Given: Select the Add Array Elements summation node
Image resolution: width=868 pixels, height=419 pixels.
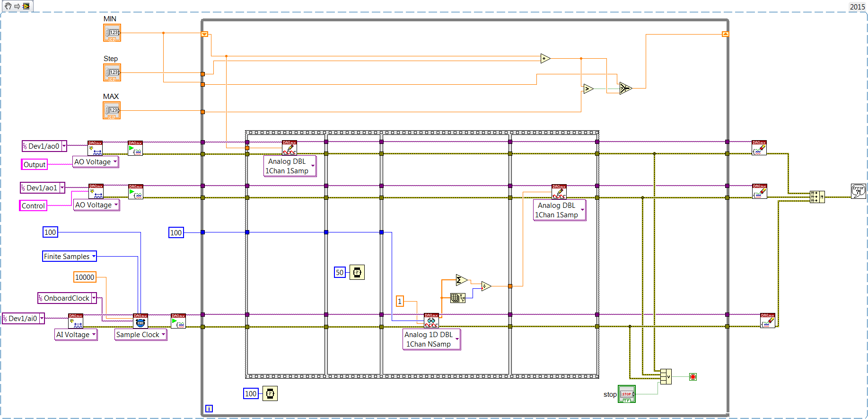Looking at the screenshot, I should pos(462,280).
